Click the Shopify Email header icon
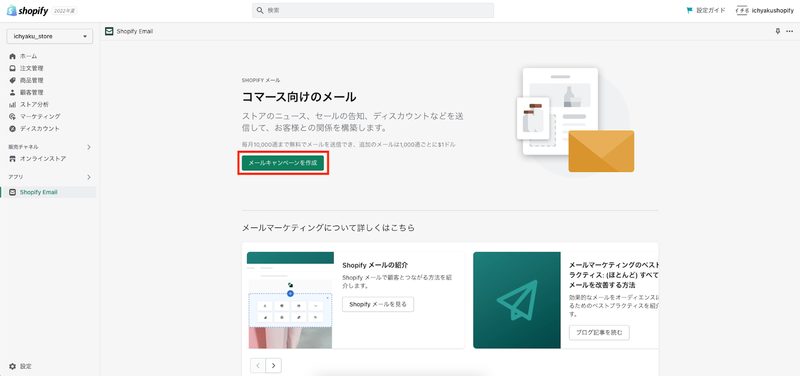This screenshot has height=376, width=800. (x=109, y=31)
